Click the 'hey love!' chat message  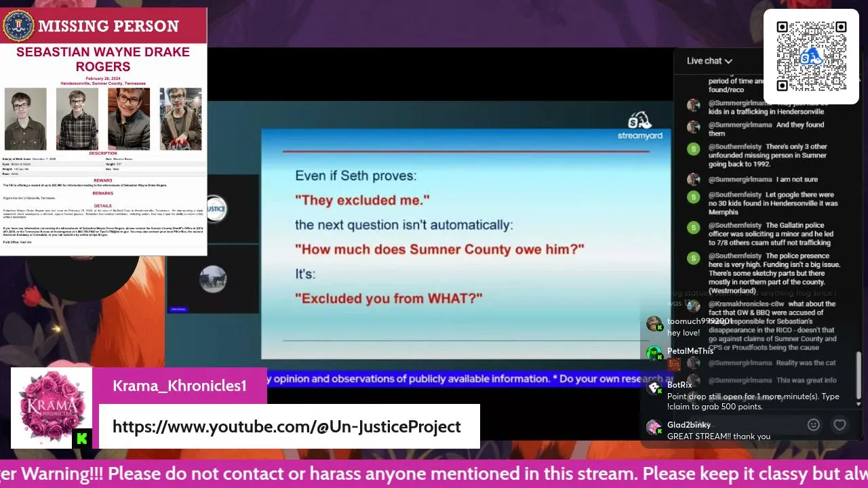pos(684,333)
